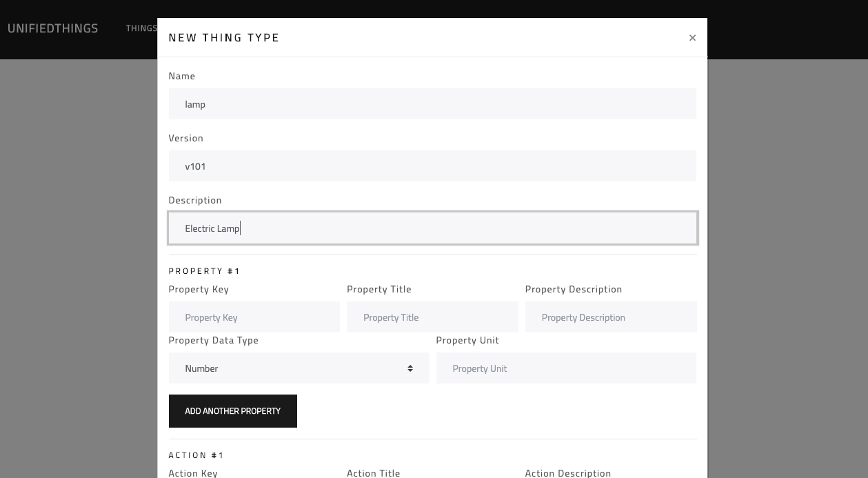The width and height of the screenshot is (868, 478).
Task: Click the NEW THING TYPE dialog title
Action: (224, 38)
